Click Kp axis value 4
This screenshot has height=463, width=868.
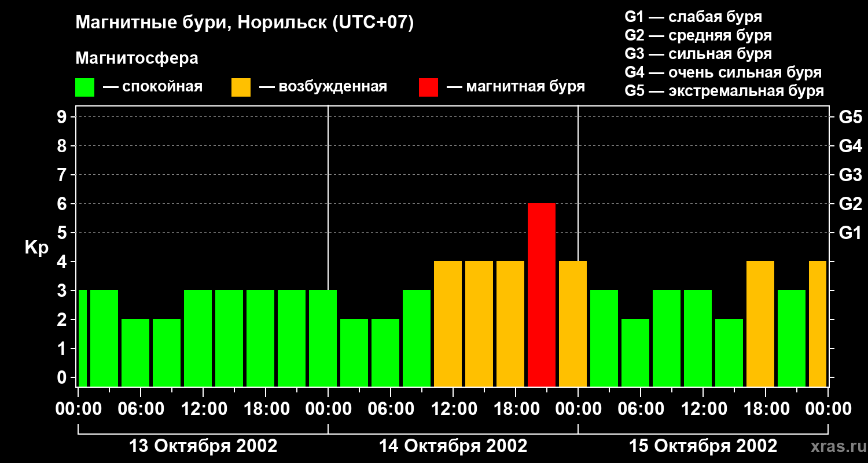point(63,262)
